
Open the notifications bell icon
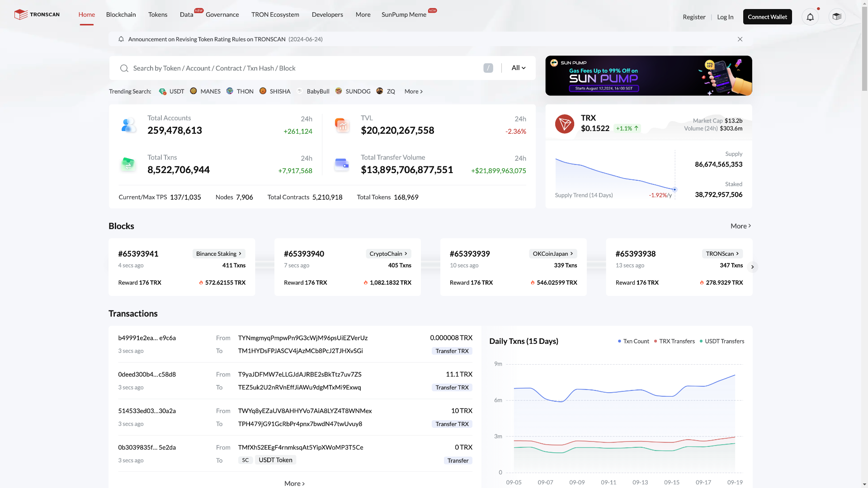810,17
